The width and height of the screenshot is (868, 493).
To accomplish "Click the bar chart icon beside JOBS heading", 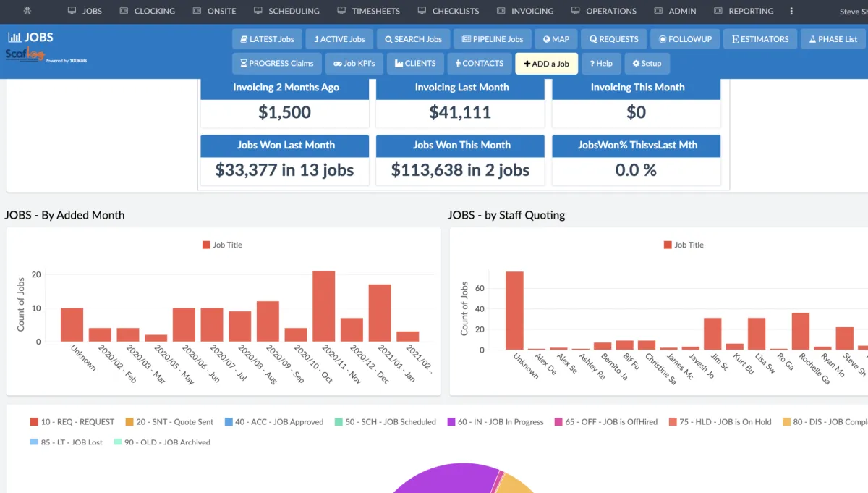I will tap(14, 38).
